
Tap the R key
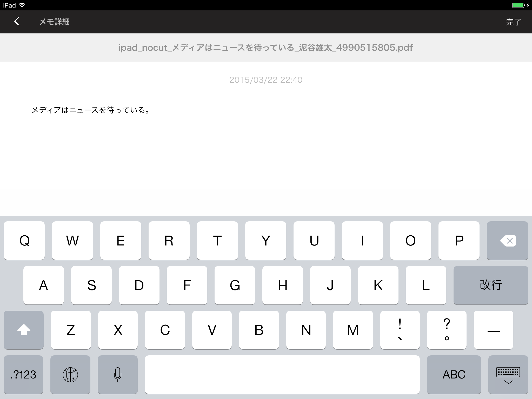tap(169, 241)
